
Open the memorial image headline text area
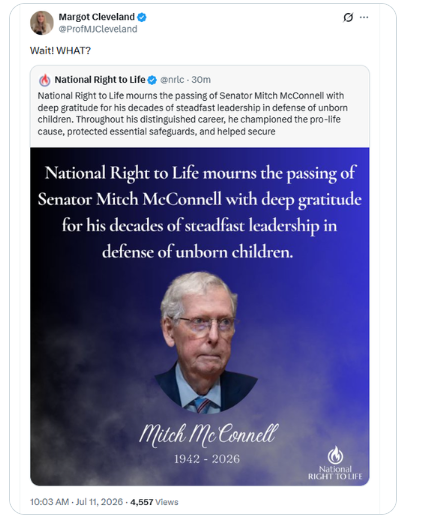point(200,212)
